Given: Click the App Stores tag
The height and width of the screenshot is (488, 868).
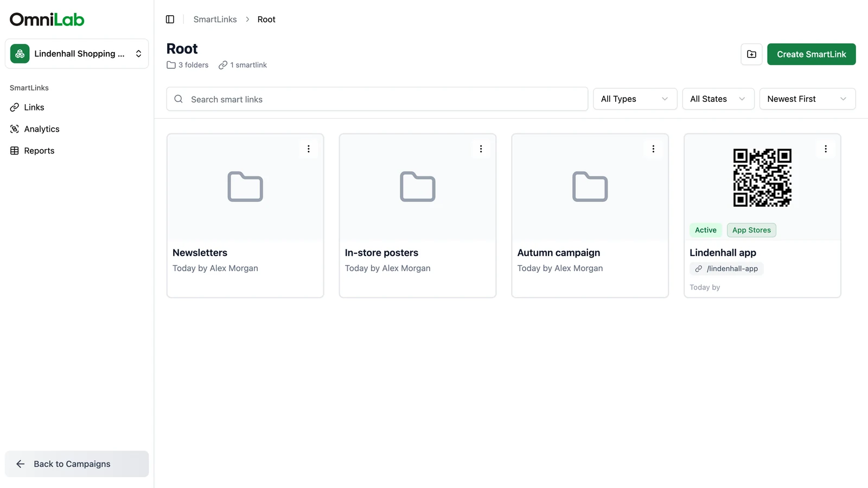Looking at the screenshot, I should pyautogui.click(x=751, y=230).
